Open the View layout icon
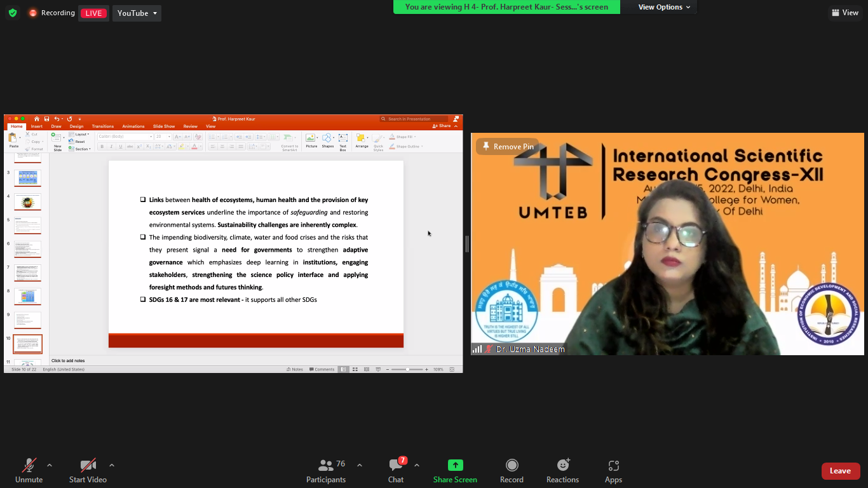Viewport: 868px width, 488px height. pos(844,13)
